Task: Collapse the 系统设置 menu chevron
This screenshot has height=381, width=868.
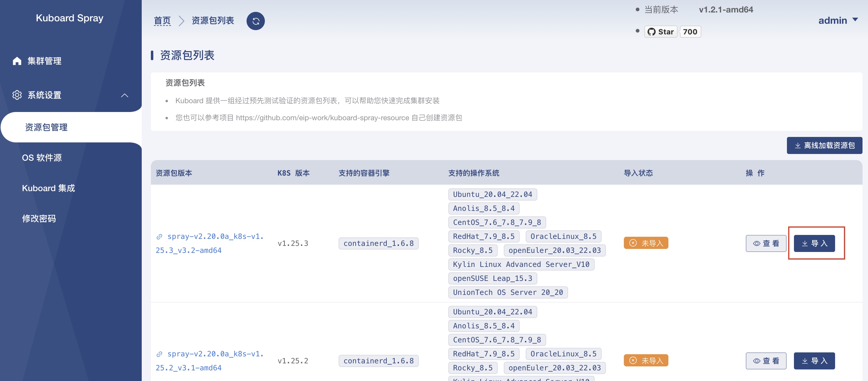Action: click(x=125, y=95)
